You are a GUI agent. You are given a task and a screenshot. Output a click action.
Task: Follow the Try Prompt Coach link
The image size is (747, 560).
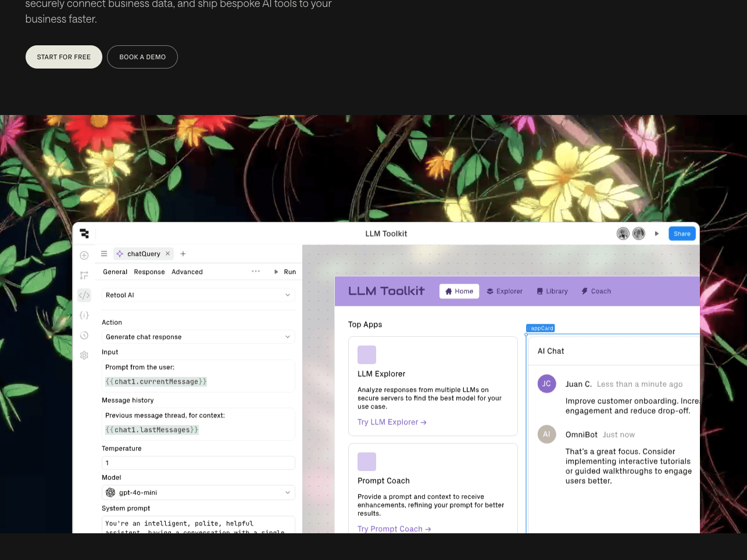tap(394, 529)
